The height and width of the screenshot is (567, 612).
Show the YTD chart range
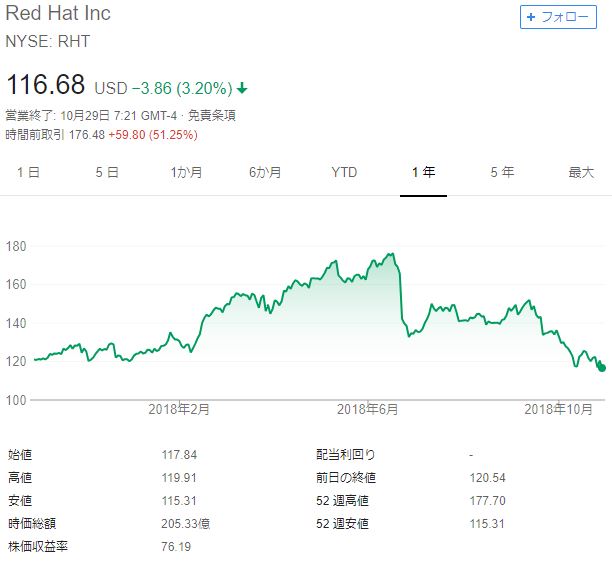point(344,172)
